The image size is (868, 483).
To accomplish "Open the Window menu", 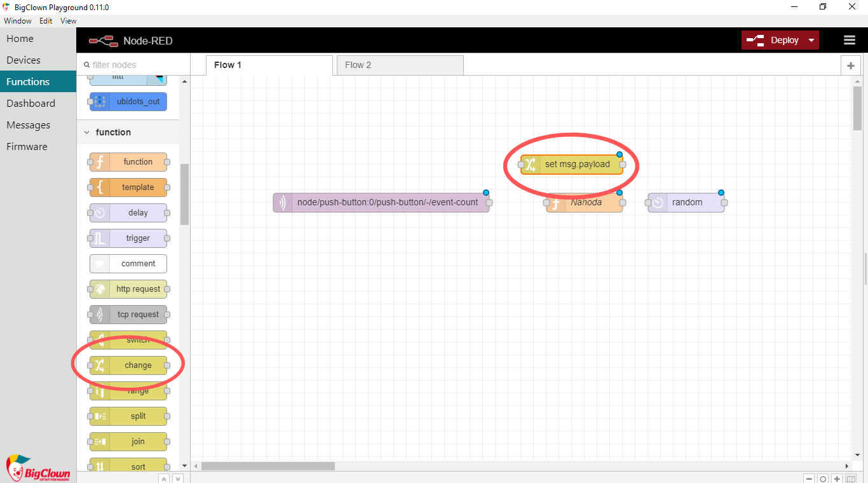I will 18,21.
